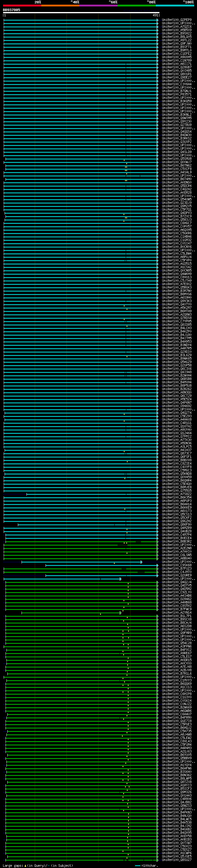
Task: Choose entry UniRef100_B6KKE9
Action: pos(176,507)
